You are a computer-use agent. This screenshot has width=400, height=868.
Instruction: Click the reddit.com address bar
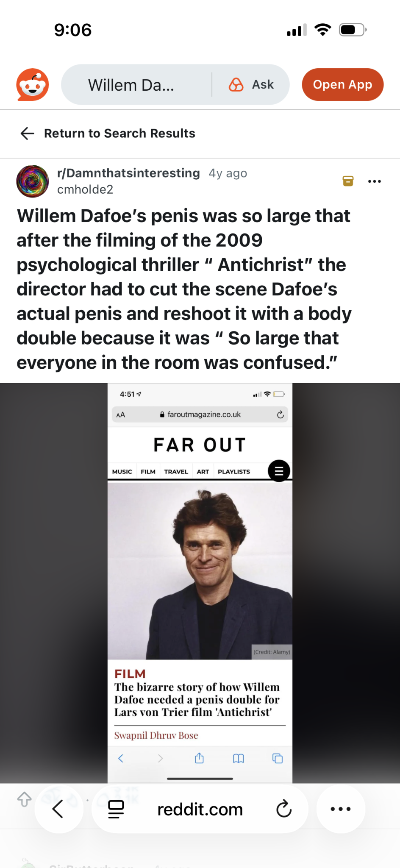click(x=200, y=809)
